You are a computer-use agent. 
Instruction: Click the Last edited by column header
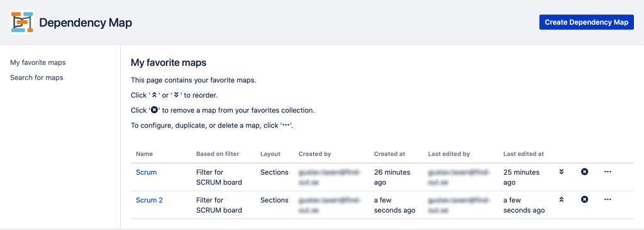pos(449,154)
